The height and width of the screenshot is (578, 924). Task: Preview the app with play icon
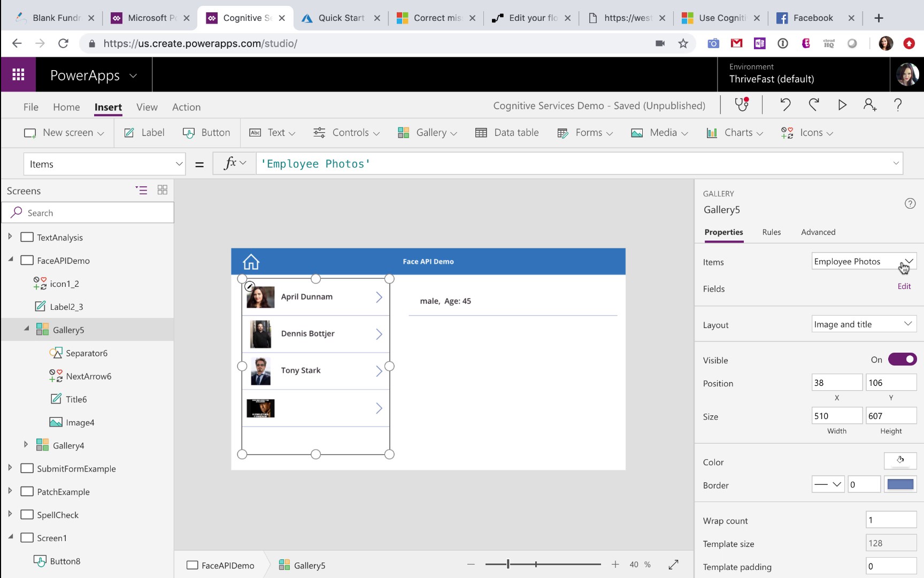(x=842, y=105)
